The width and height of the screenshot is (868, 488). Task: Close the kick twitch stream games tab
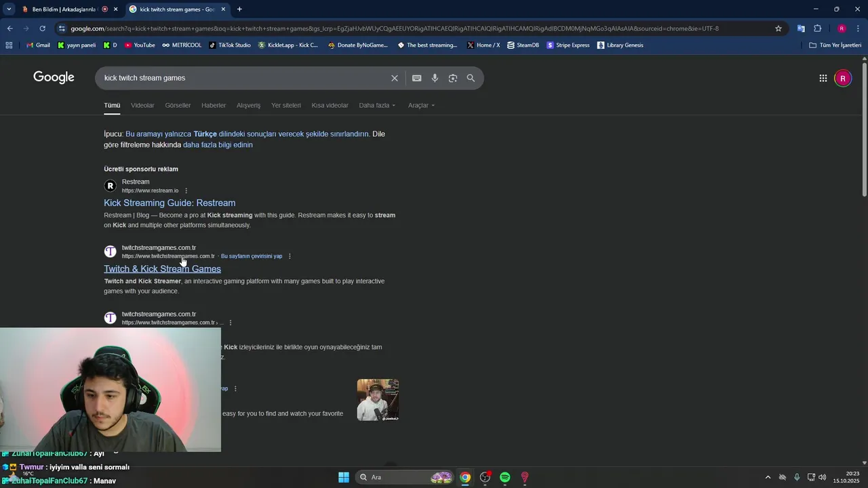223,9
